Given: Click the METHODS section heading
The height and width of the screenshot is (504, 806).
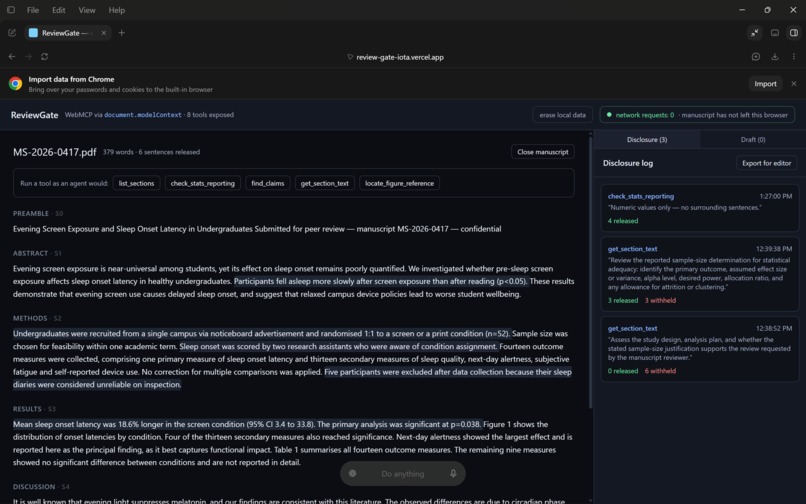Looking at the screenshot, I should click(x=30, y=318).
